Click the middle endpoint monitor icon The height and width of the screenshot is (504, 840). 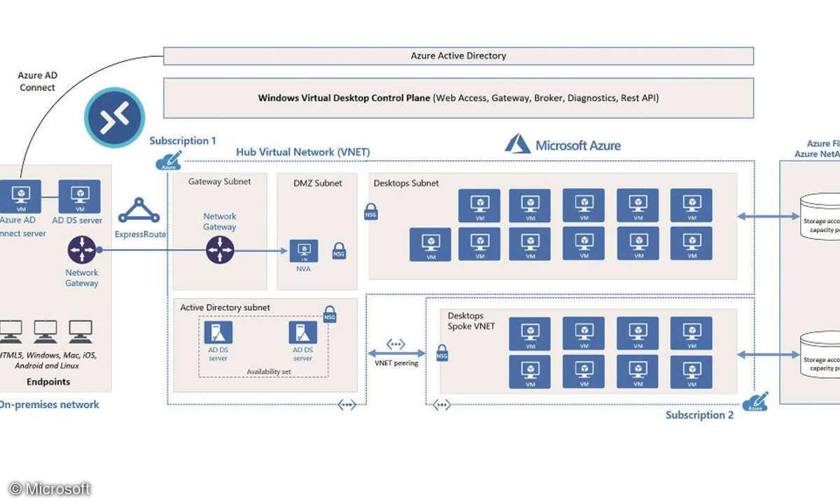pos(46,332)
